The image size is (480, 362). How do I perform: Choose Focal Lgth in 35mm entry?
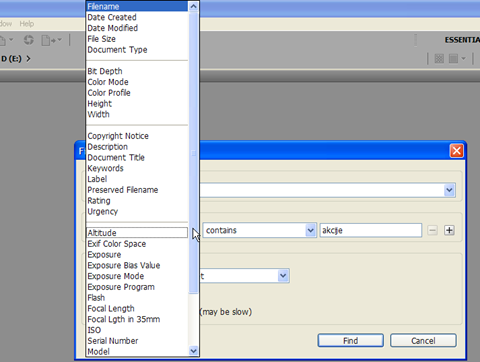coord(137,319)
